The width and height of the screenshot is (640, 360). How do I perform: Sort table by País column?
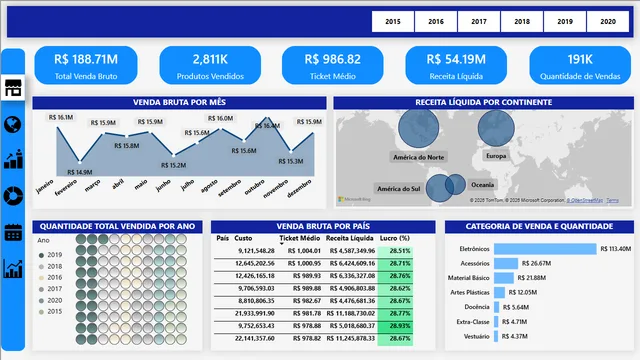click(x=222, y=238)
